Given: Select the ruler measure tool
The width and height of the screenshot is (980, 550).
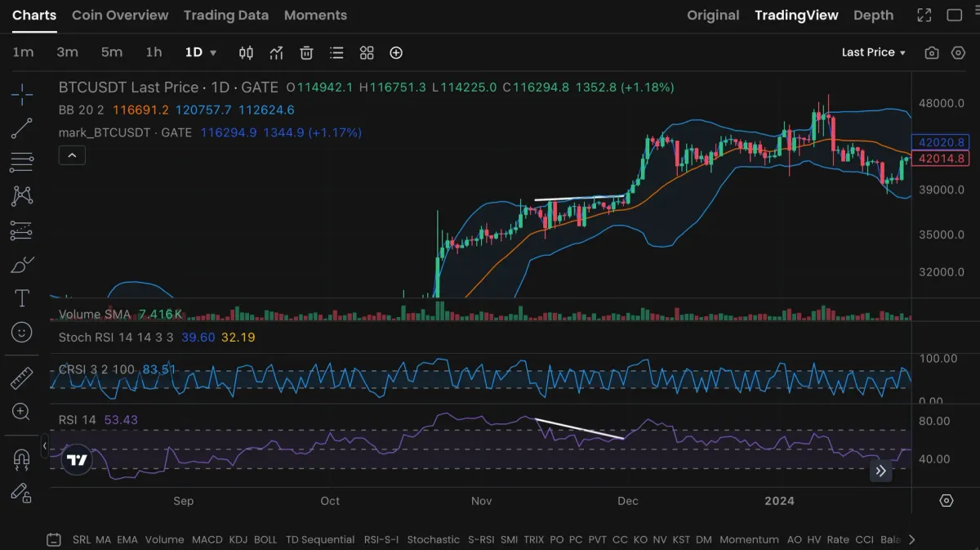Looking at the screenshot, I should [22, 378].
